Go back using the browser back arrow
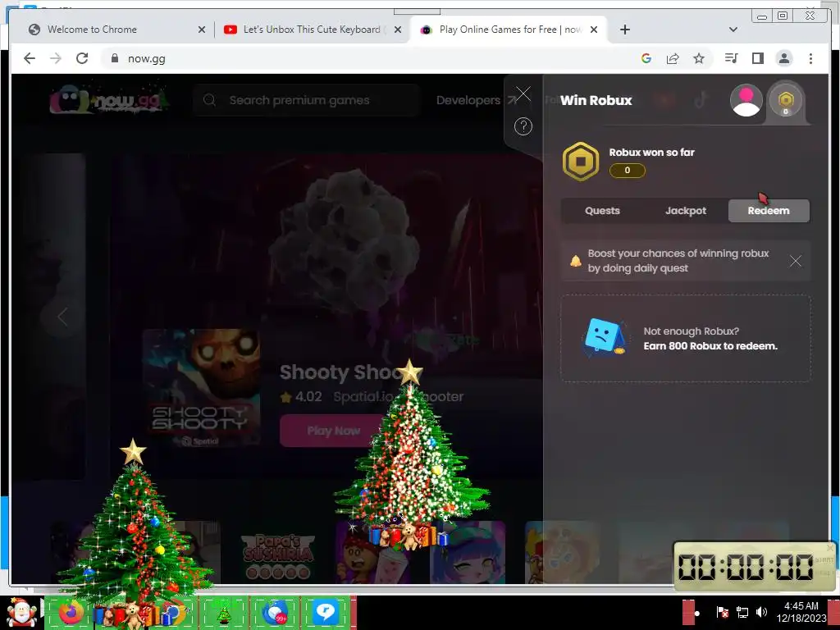 pyautogui.click(x=30, y=58)
